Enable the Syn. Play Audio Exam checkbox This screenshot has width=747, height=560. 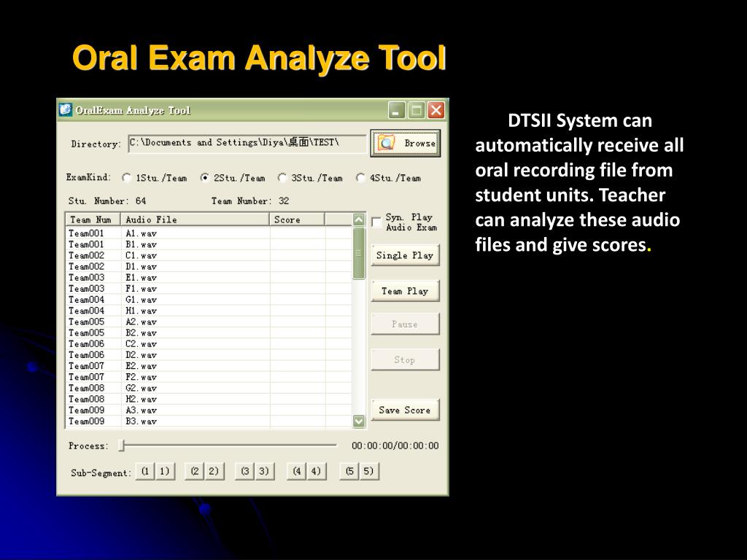tap(376, 222)
